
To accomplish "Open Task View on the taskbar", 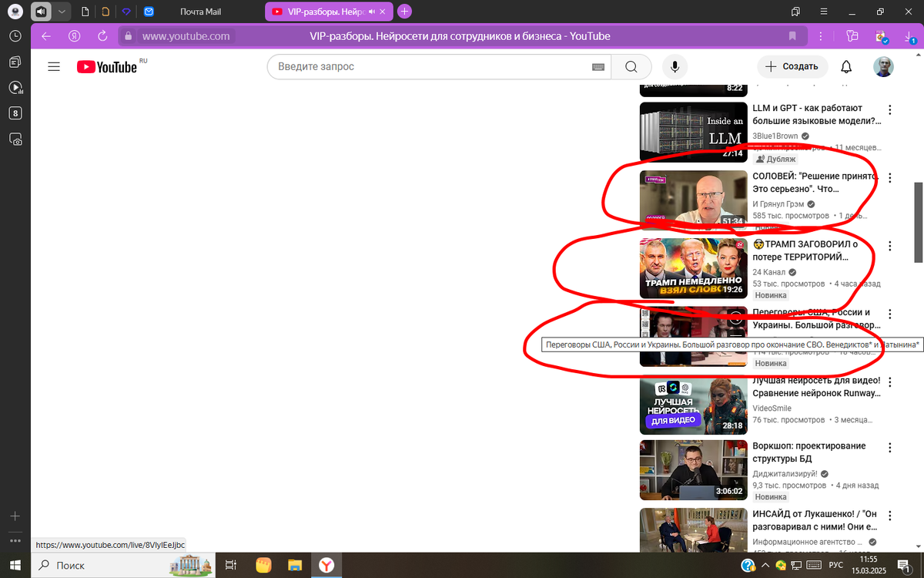I will (230, 566).
